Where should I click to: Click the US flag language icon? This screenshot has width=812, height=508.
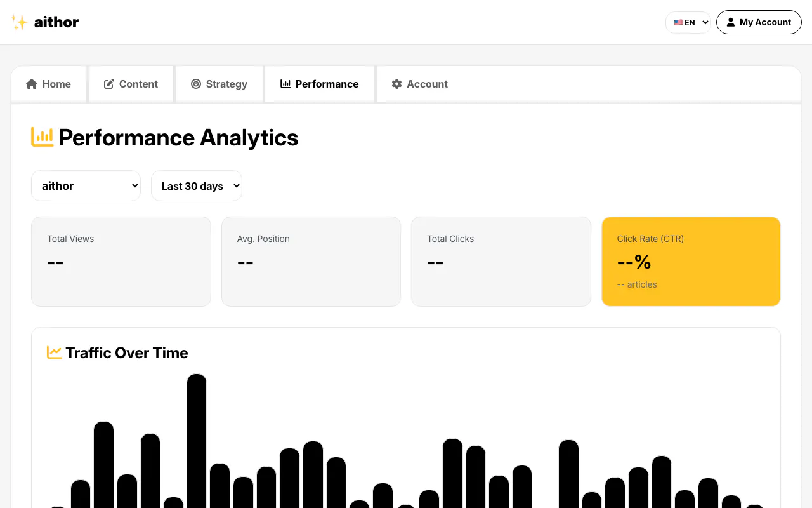(678, 22)
